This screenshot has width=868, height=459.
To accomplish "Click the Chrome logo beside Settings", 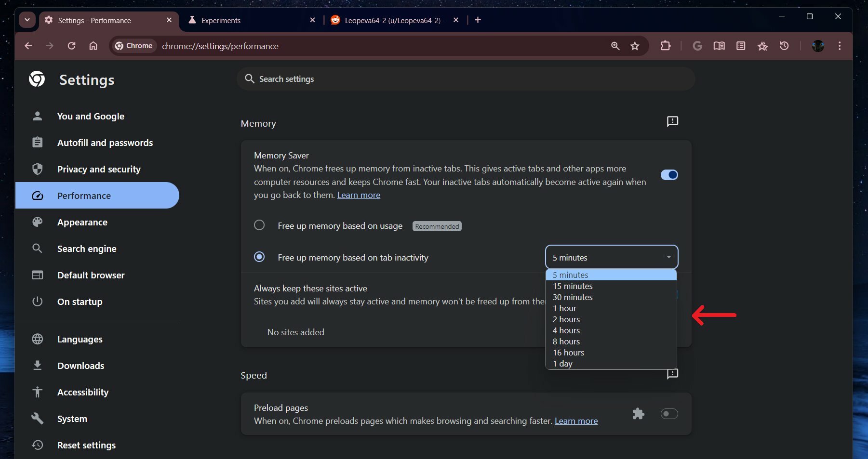I will click(x=37, y=79).
